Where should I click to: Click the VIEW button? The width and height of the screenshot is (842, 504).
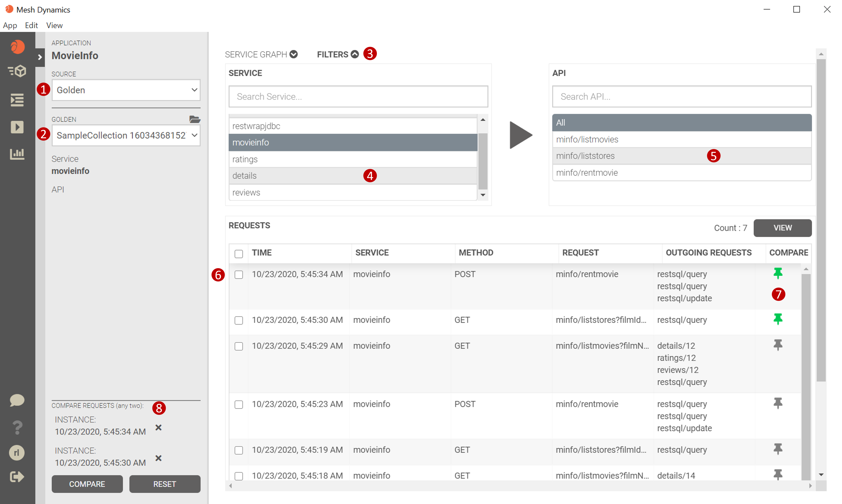[783, 228]
